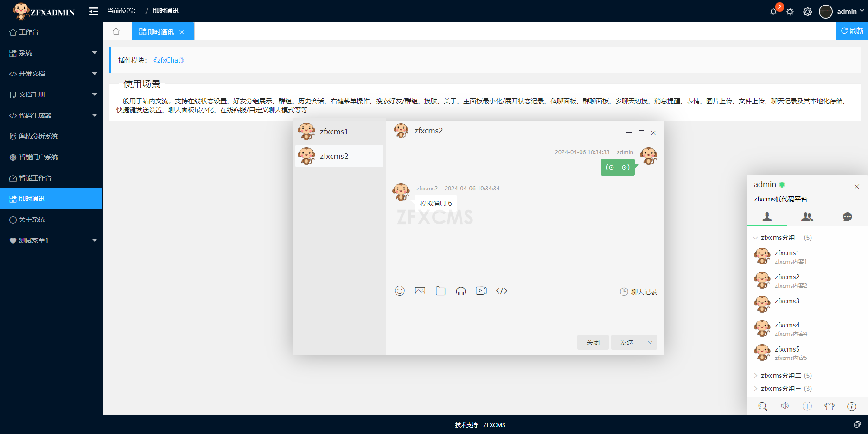Open send shortcut options dropdown arrow

coord(650,342)
